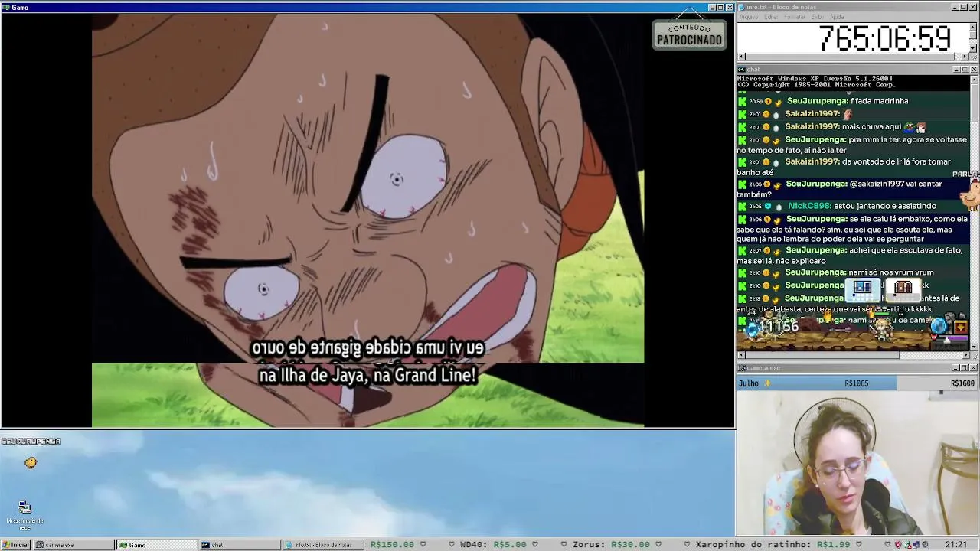
Task: Click the 765:06:59 timer text
Action: coord(884,38)
